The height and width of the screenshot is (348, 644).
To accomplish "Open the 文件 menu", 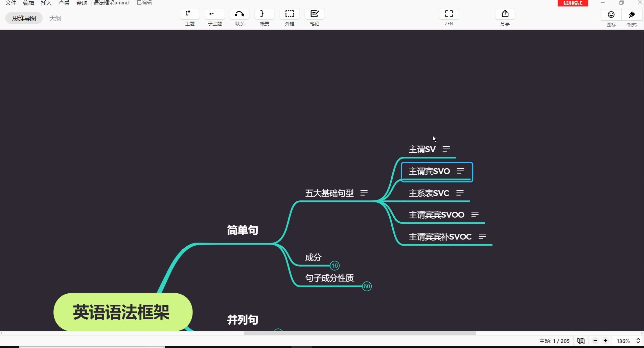I will [11, 3].
